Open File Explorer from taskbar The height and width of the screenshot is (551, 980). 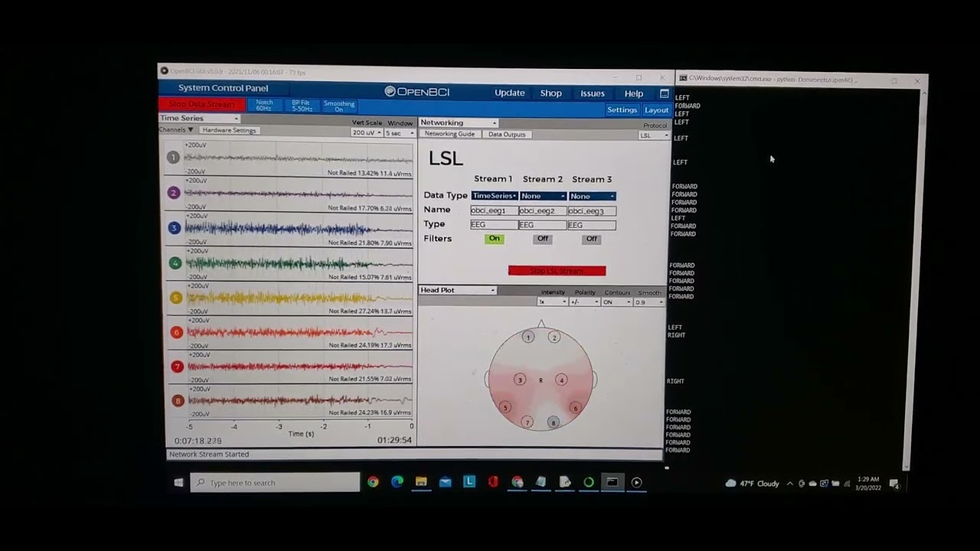[x=421, y=482]
